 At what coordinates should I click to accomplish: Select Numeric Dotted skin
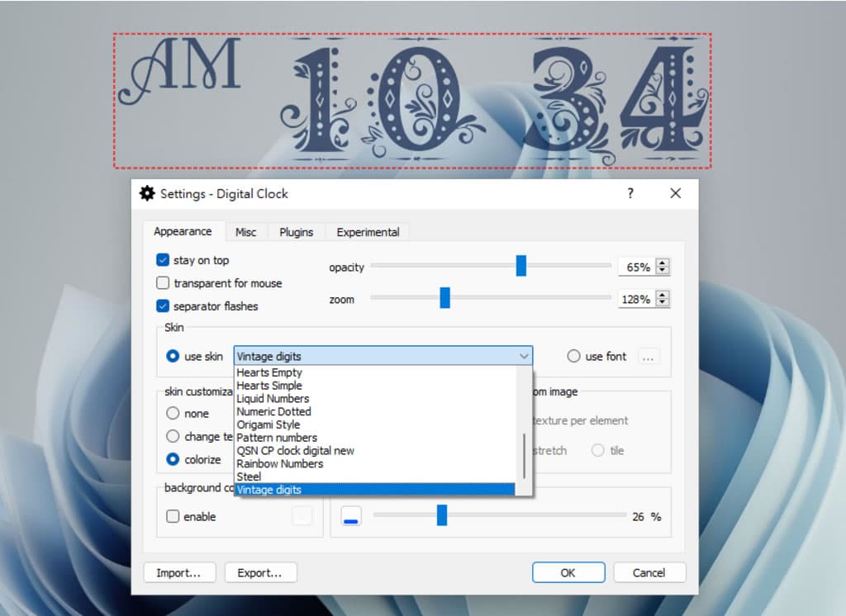click(x=375, y=411)
